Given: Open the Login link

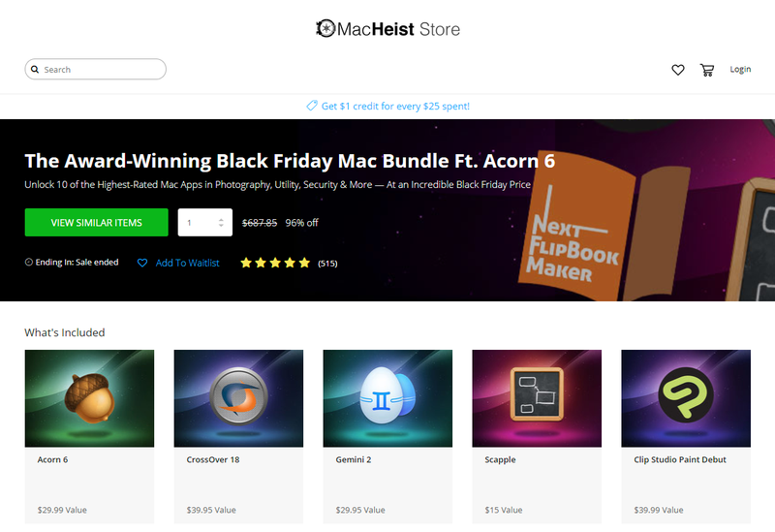Looking at the screenshot, I should 740,69.
